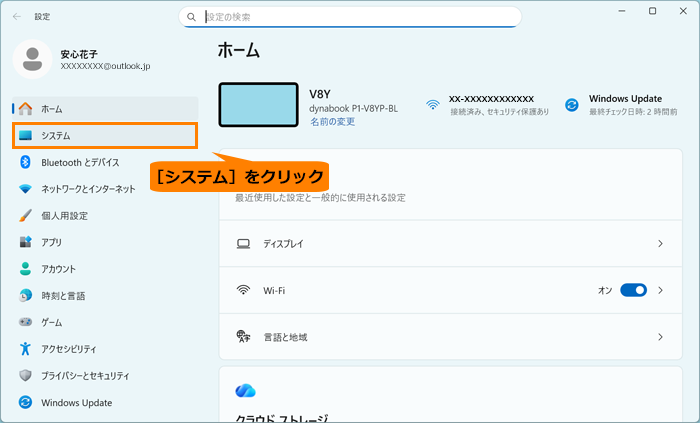This screenshot has height=423, width=700.
Task: Click the person icon next to アカウント
Action: (25, 269)
